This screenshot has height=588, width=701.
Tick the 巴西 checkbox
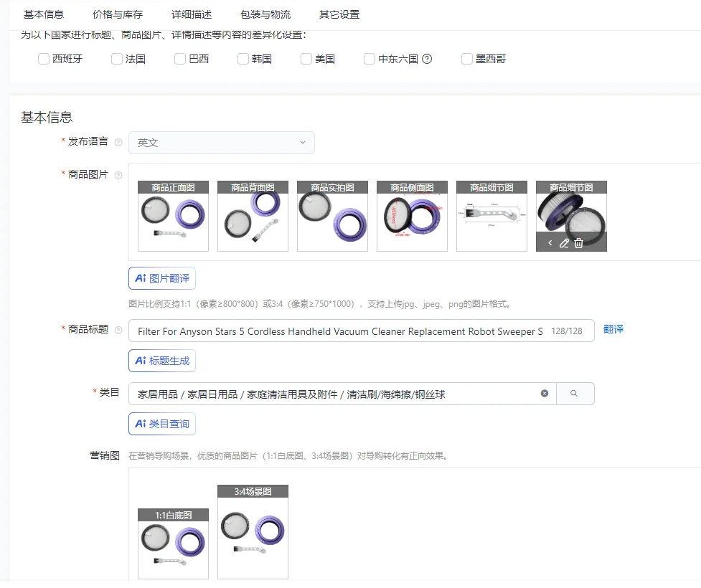coord(179,59)
